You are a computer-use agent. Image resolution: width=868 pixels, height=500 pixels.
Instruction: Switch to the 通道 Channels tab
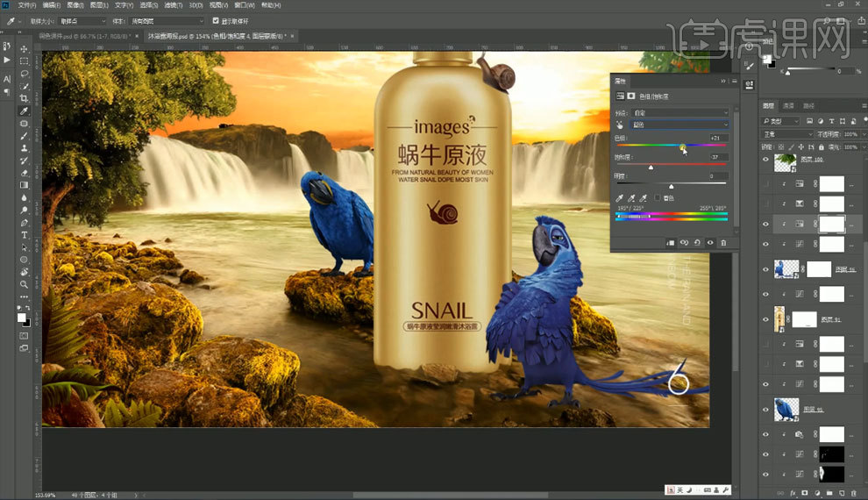coord(789,105)
